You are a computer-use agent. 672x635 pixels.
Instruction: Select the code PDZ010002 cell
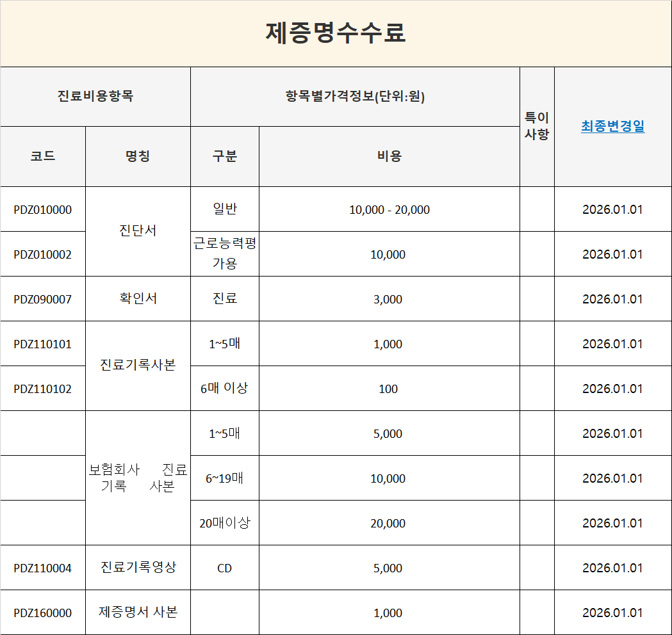tap(43, 254)
